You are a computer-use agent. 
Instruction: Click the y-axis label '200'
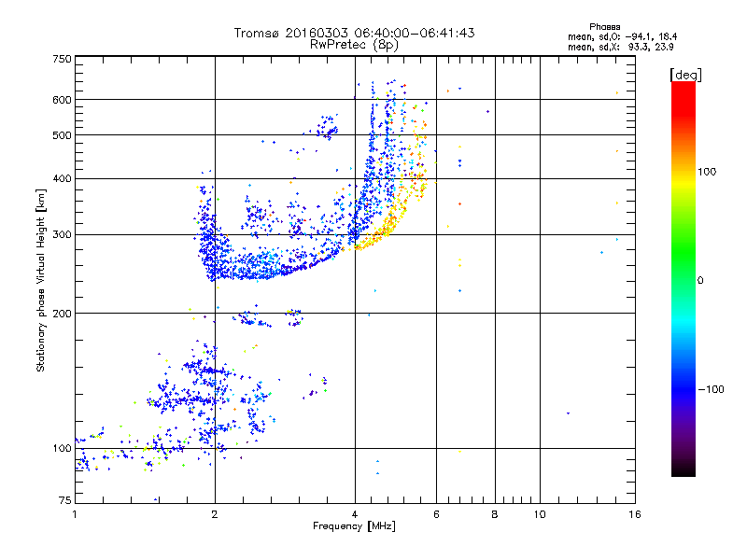click(x=62, y=314)
